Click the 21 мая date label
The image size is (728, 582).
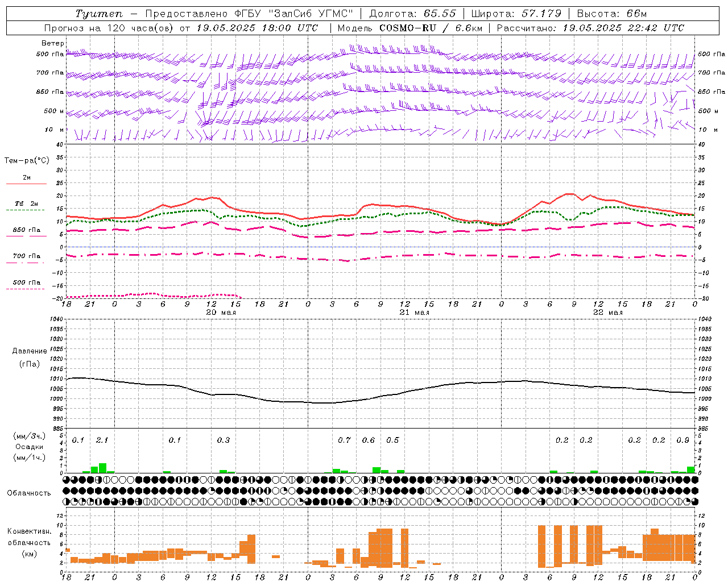click(x=415, y=313)
